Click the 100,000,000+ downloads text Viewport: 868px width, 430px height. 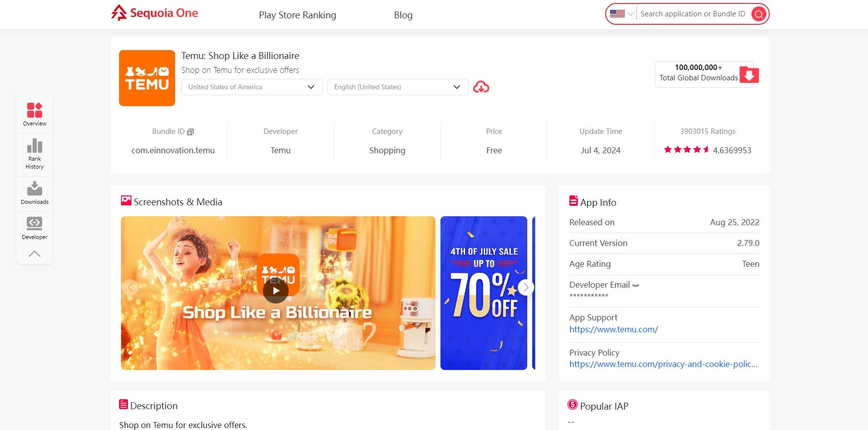(698, 67)
